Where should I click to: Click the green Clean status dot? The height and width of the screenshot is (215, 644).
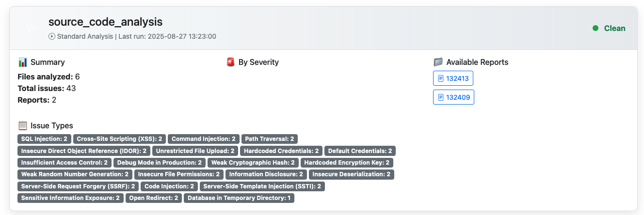(596, 29)
